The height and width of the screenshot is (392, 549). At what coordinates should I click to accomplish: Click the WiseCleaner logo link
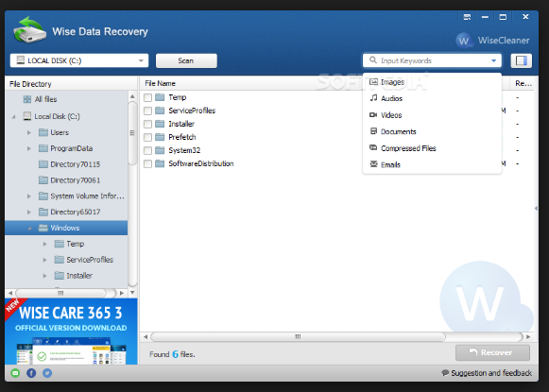tap(493, 41)
